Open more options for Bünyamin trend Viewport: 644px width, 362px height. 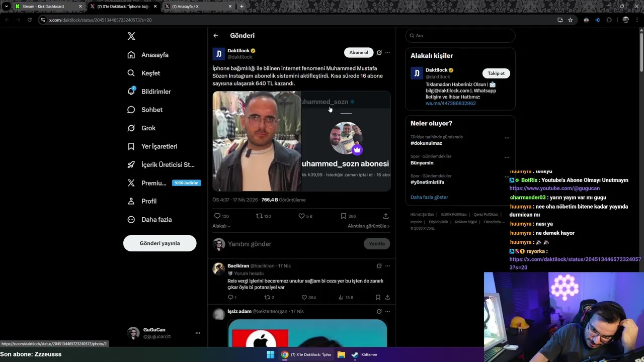507,157
